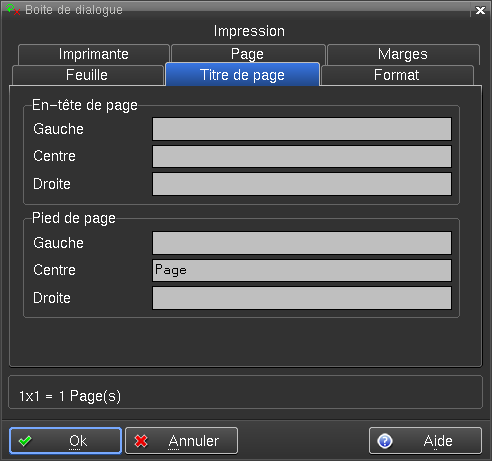The width and height of the screenshot is (492, 461).
Task: Click the green checkmark icon on Ok
Action: pyautogui.click(x=25, y=441)
